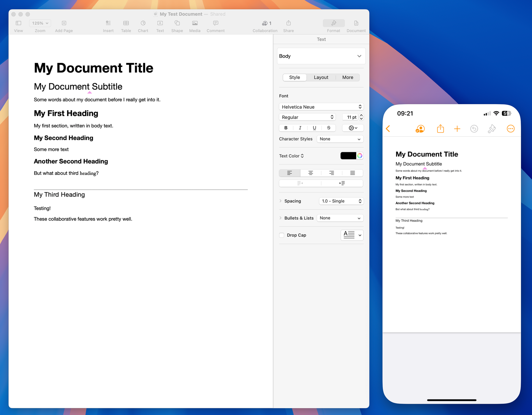The image size is (532, 415).
Task: Toggle italic text formatting
Action: tap(300, 128)
